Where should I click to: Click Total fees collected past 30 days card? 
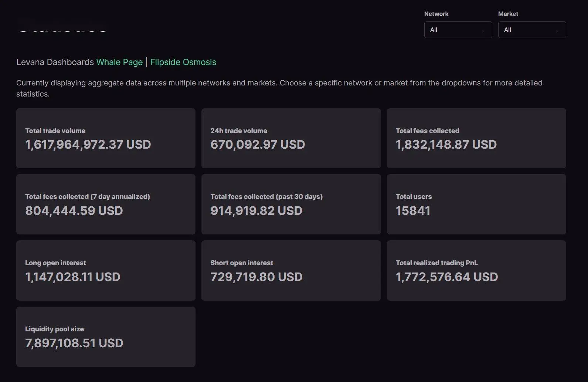click(291, 204)
